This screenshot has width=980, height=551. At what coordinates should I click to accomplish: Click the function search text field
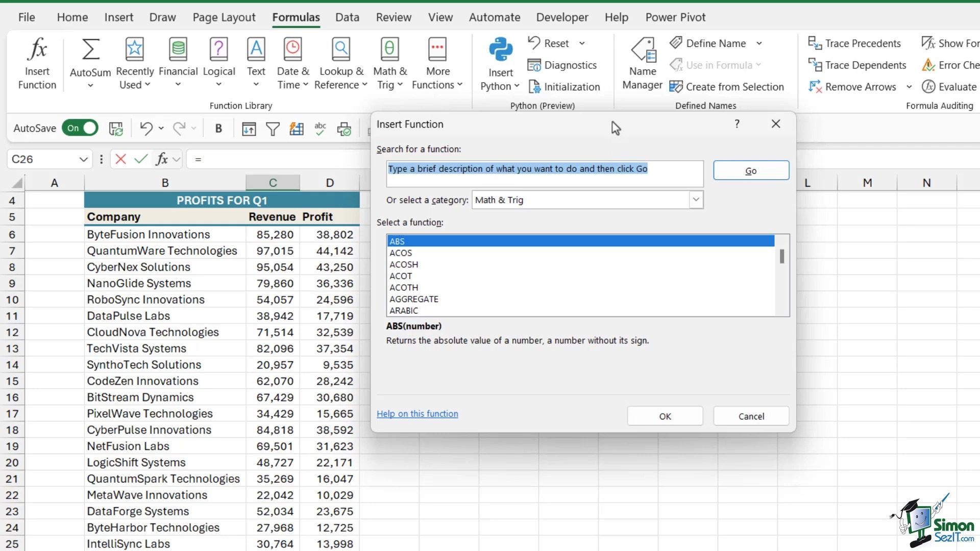coord(545,174)
